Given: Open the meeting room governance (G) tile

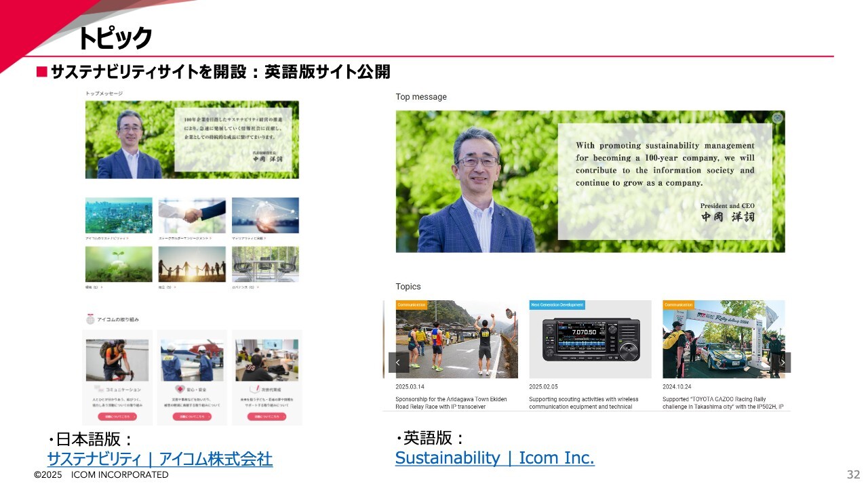Looking at the screenshot, I should [265, 264].
